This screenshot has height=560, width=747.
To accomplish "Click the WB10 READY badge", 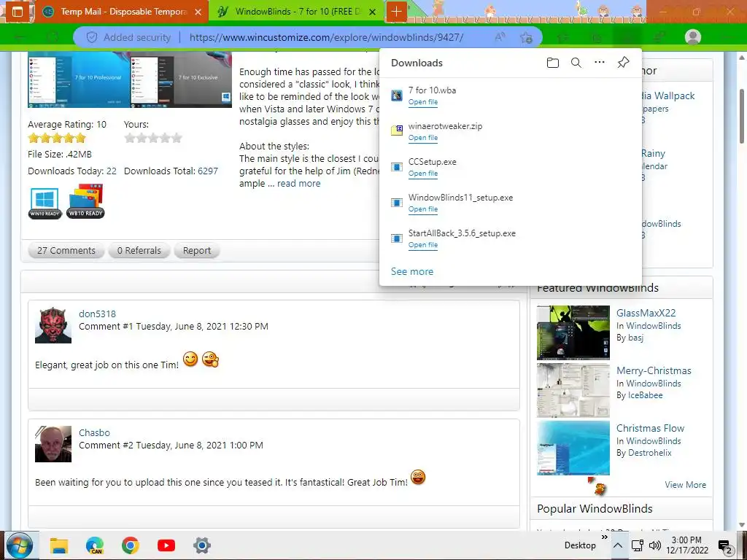I will coord(86,201).
